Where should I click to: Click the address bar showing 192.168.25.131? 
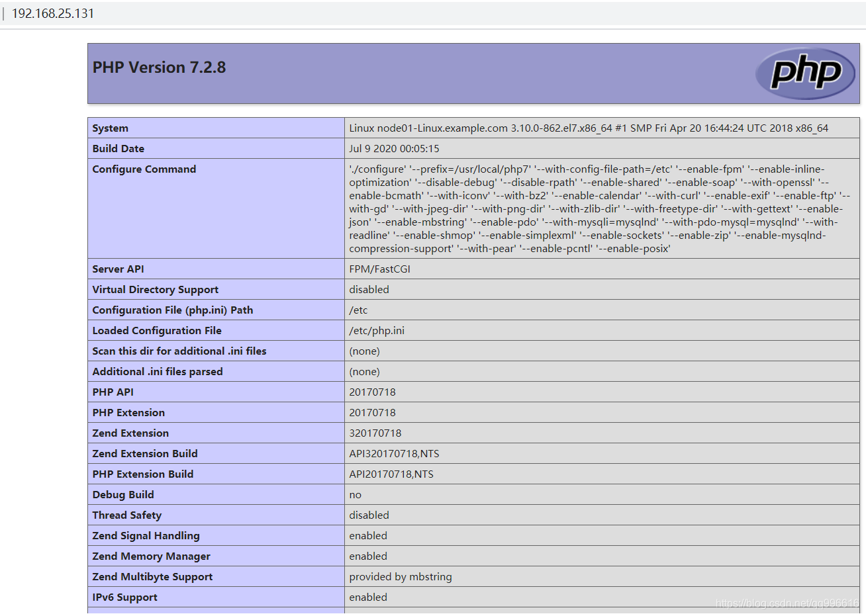point(53,13)
